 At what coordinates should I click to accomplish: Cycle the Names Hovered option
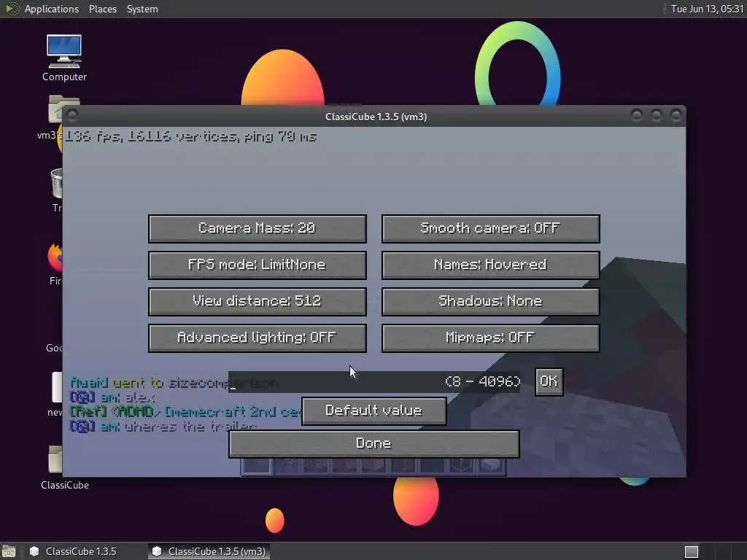coord(491,265)
